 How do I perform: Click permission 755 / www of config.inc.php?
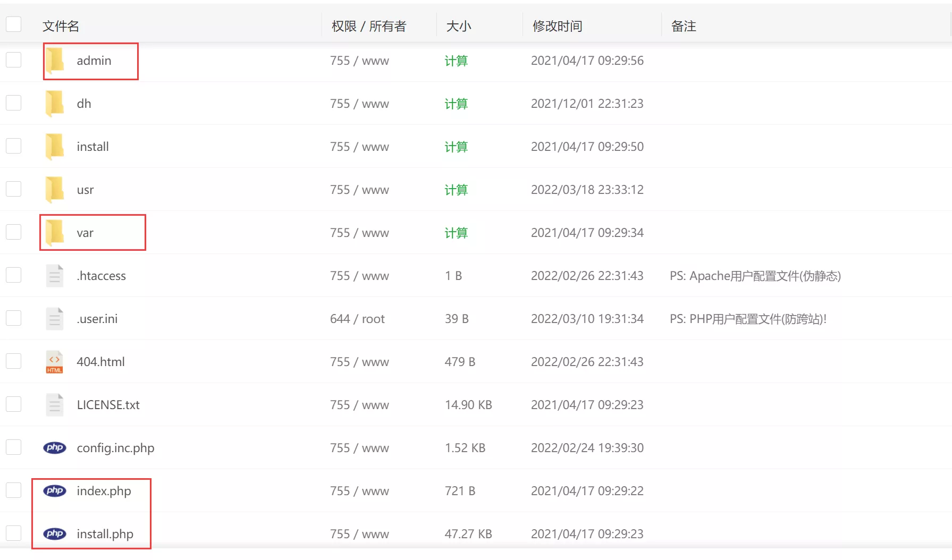[359, 448]
